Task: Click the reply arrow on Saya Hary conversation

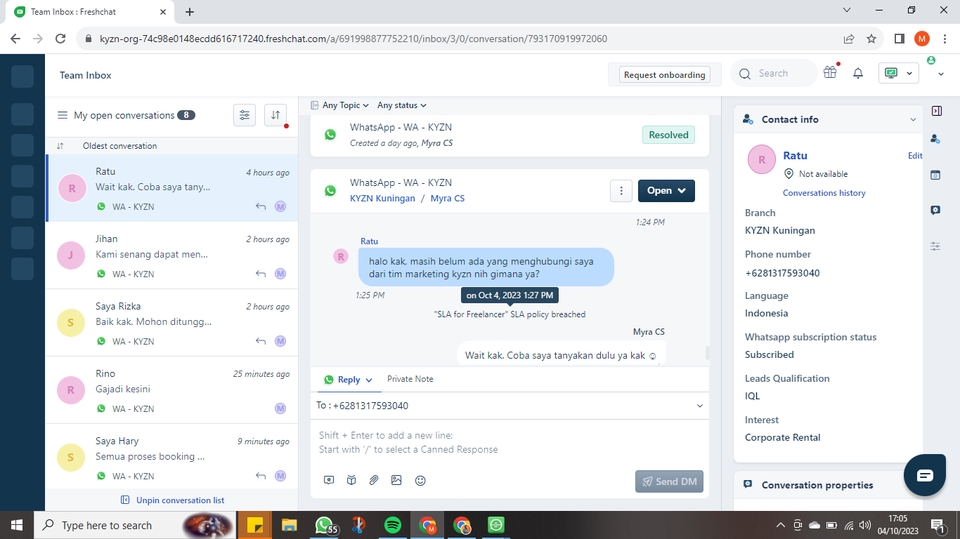Action: [261, 476]
